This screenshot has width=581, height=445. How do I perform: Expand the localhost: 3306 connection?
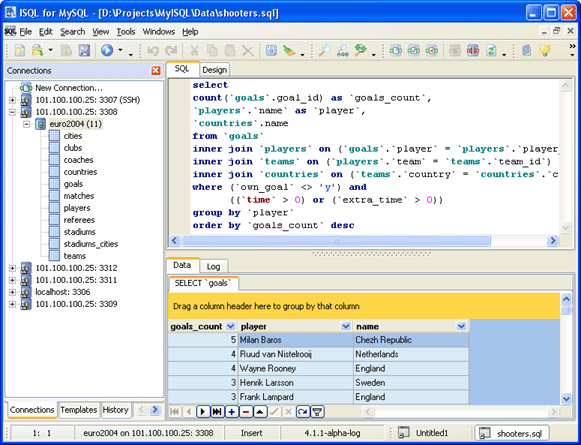12,292
